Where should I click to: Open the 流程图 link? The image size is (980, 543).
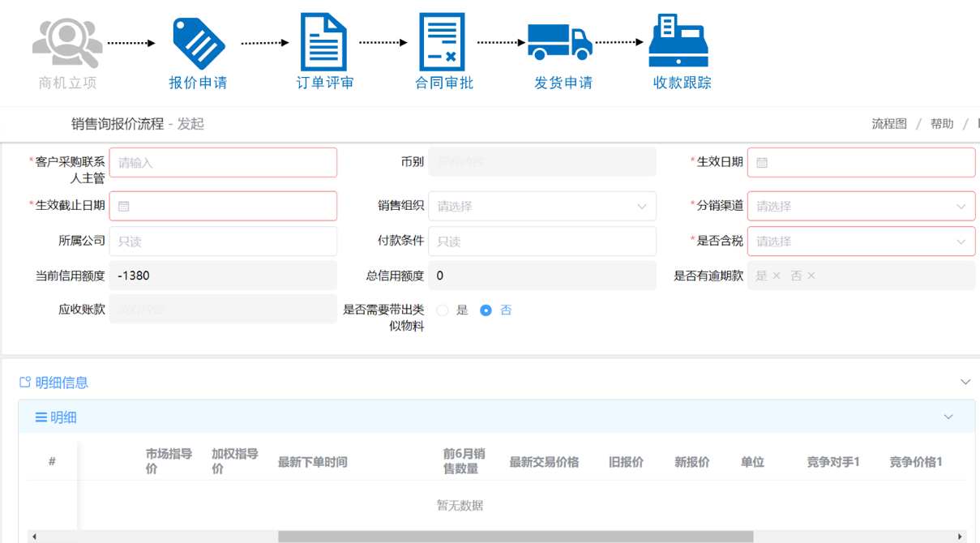point(889,124)
